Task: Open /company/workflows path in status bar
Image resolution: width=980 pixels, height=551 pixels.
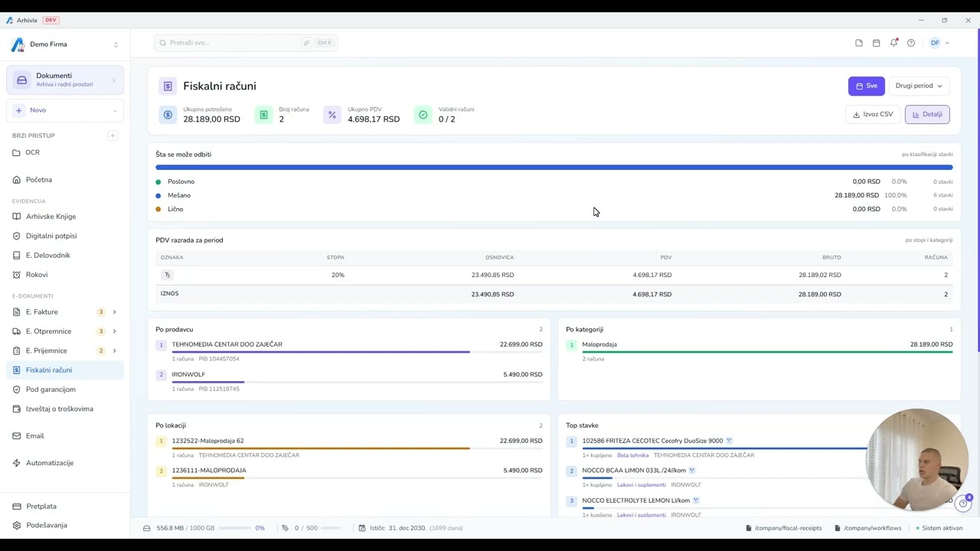Action: point(868,528)
